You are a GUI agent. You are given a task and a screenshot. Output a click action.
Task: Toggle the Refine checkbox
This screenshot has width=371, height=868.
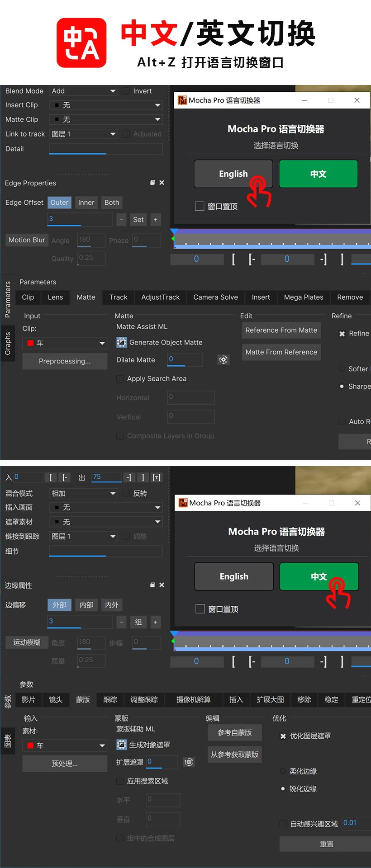(x=342, y=334)
